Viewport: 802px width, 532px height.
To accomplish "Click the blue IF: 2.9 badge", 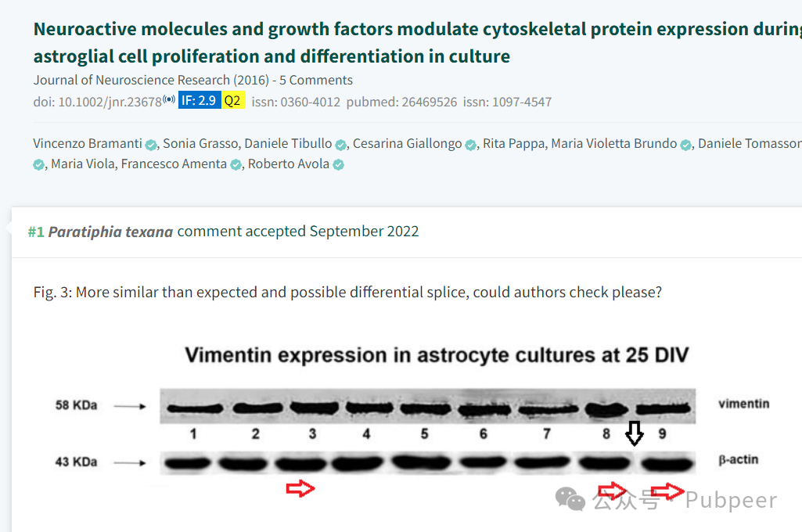I will click(200, 100).
